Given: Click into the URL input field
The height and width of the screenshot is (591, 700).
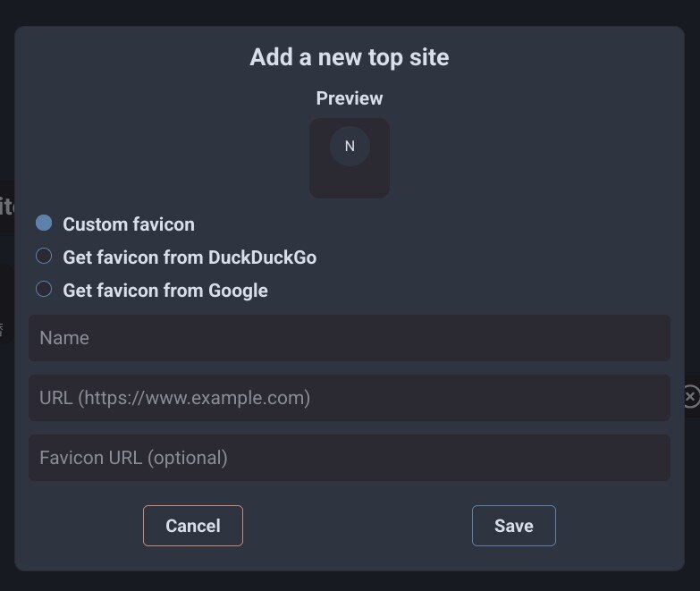Looking at the screenshot, I should (350, 398).
